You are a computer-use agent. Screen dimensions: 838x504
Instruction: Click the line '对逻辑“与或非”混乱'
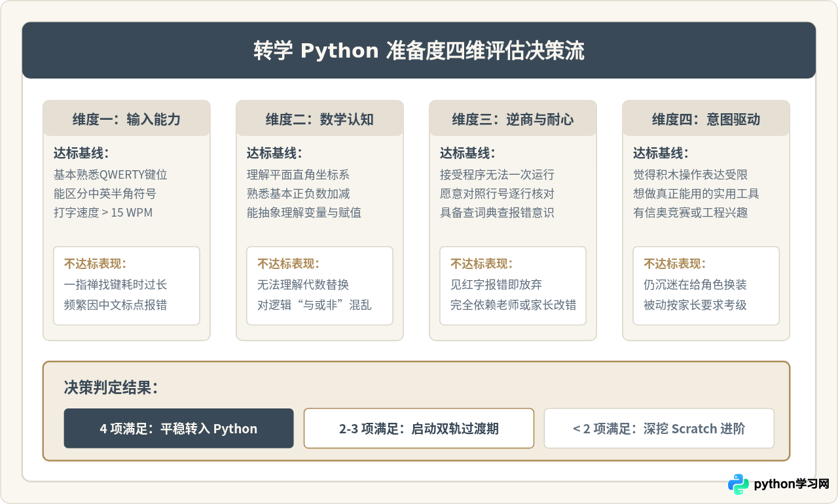click(315, 304)
